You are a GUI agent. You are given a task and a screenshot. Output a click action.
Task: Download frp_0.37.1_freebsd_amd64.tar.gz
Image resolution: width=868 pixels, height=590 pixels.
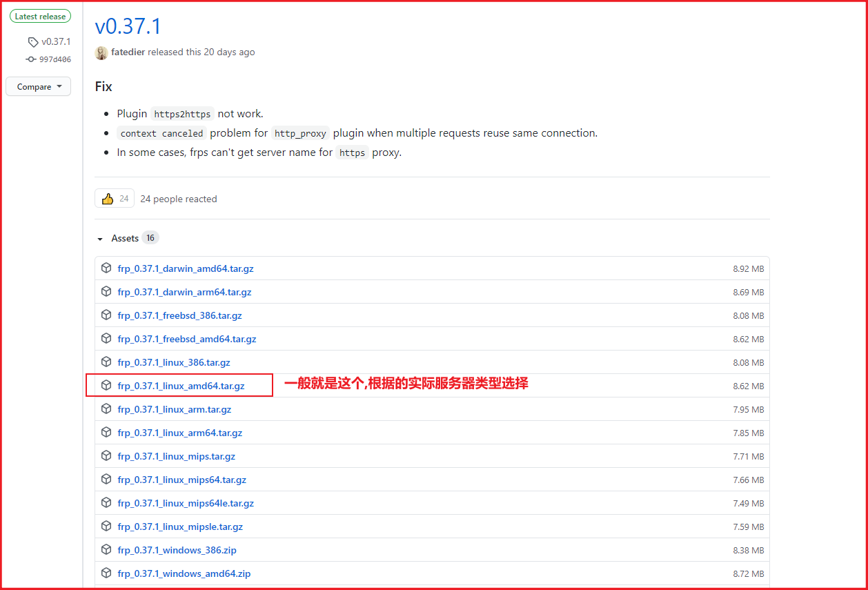187,339
